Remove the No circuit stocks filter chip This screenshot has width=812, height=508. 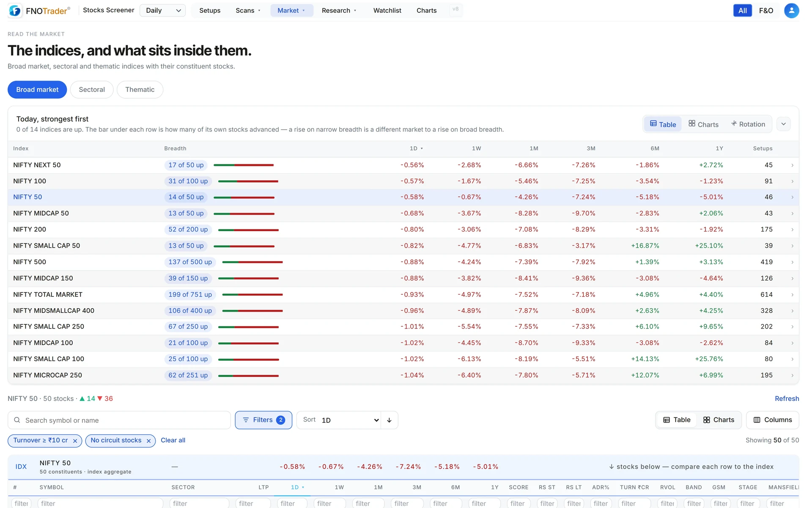click(148, 441)
